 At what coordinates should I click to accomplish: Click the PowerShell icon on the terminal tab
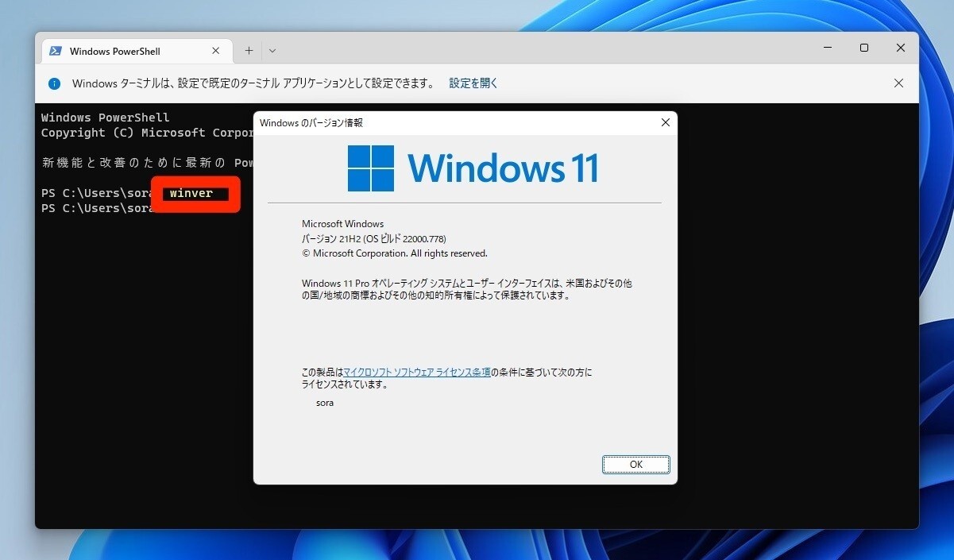pos(55,51)
